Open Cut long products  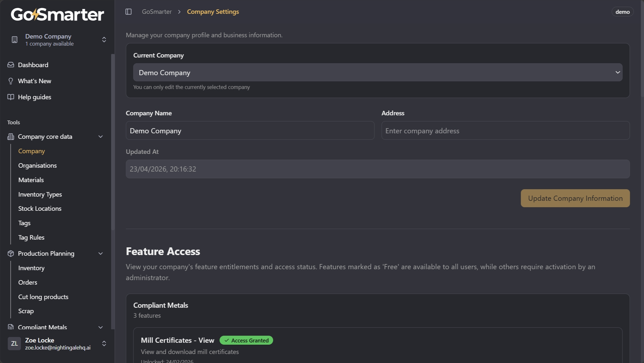click(43, 297)
